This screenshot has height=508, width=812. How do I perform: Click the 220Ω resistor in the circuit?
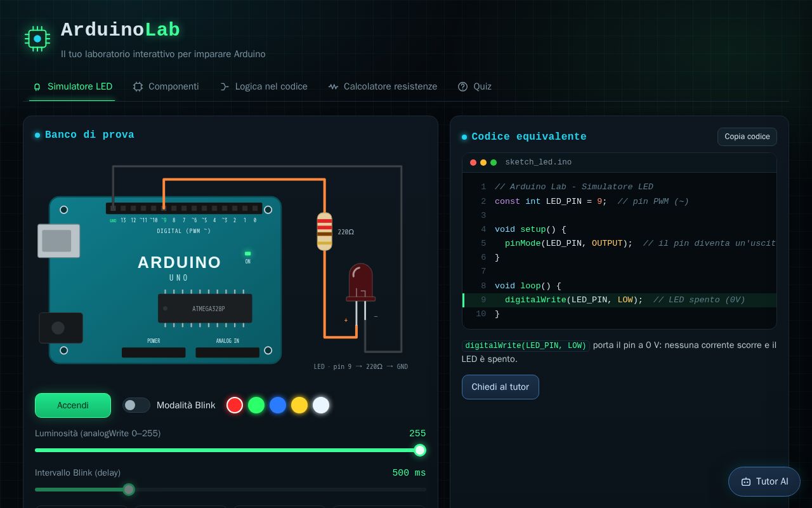point(324,231)
